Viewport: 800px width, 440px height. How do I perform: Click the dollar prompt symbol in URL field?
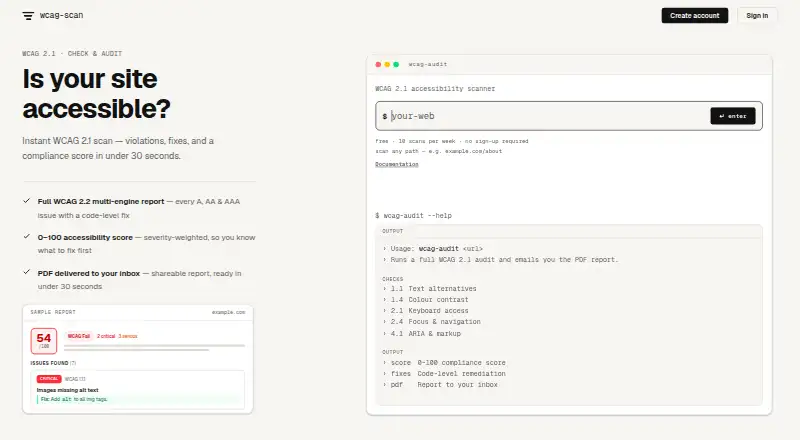point(385,116)
